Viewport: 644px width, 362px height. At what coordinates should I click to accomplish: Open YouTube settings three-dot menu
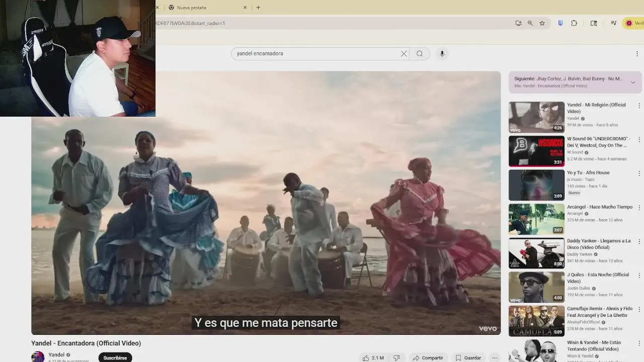pos(637,54)
